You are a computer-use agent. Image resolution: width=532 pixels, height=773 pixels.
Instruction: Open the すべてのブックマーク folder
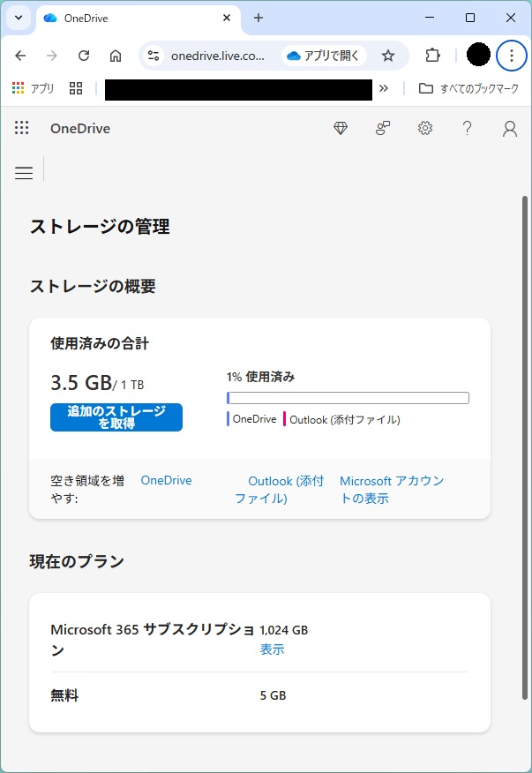(x=468, y=89)
